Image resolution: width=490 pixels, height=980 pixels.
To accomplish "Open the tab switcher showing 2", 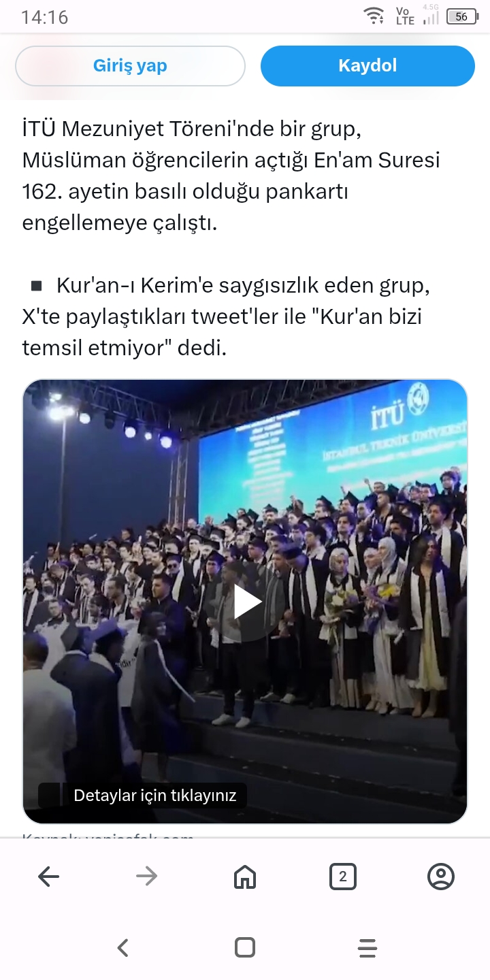I will pyautogui.click(x=342, y=877).
